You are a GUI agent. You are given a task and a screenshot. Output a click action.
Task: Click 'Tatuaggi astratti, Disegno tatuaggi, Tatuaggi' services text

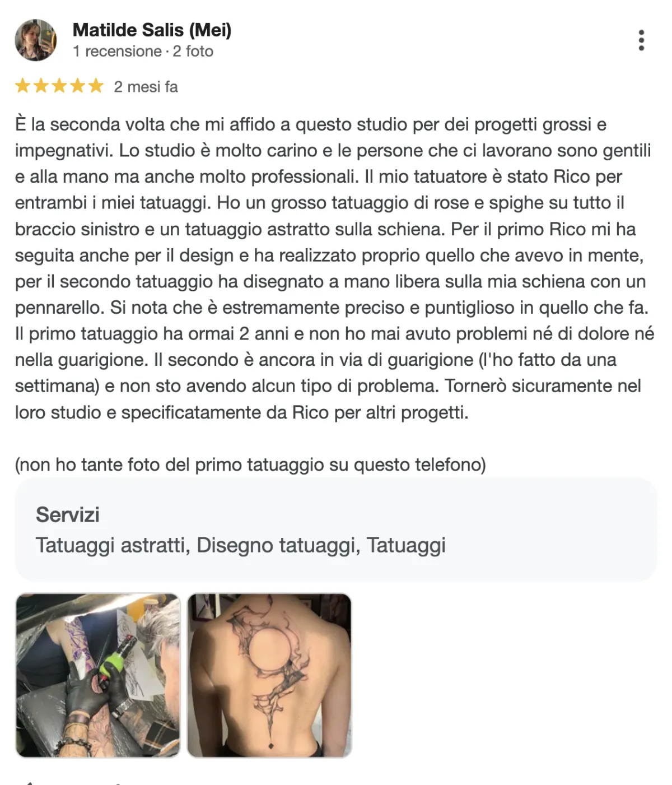(241, 545)
